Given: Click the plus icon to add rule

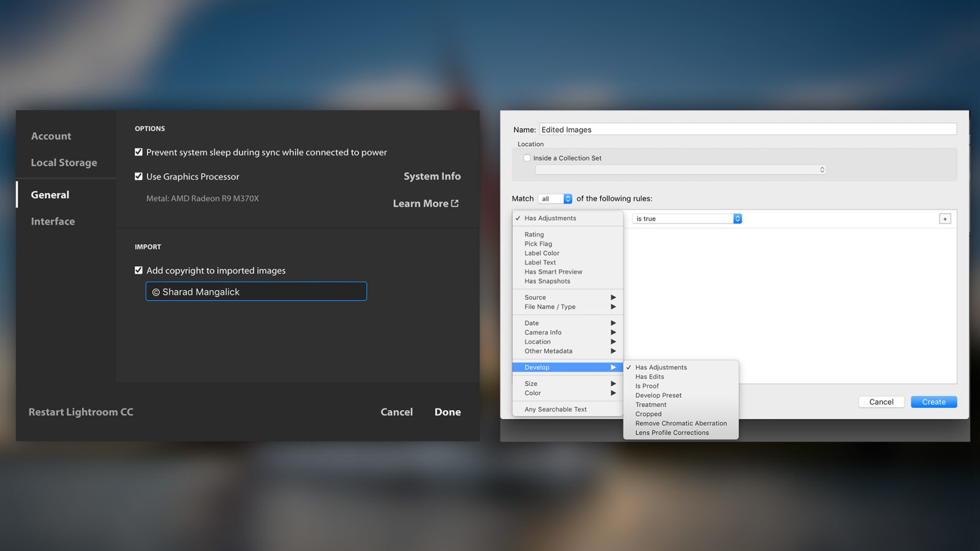Looking at the screenshot, I should click(x=944, y=219).
